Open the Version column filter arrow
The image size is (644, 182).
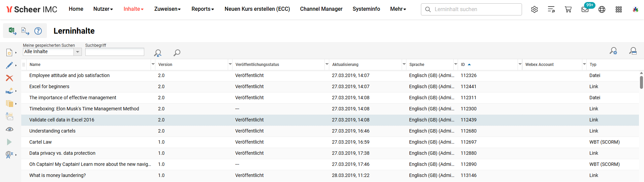tap(230, 64)
